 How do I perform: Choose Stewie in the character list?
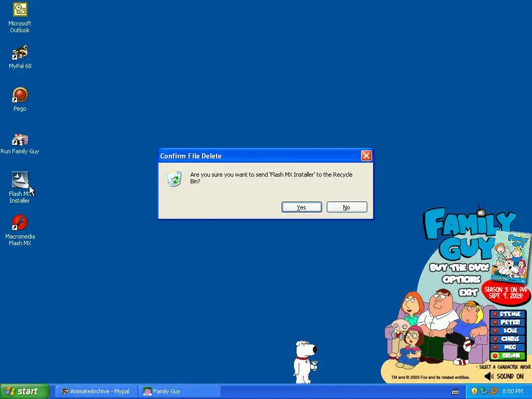click(508, 314)
